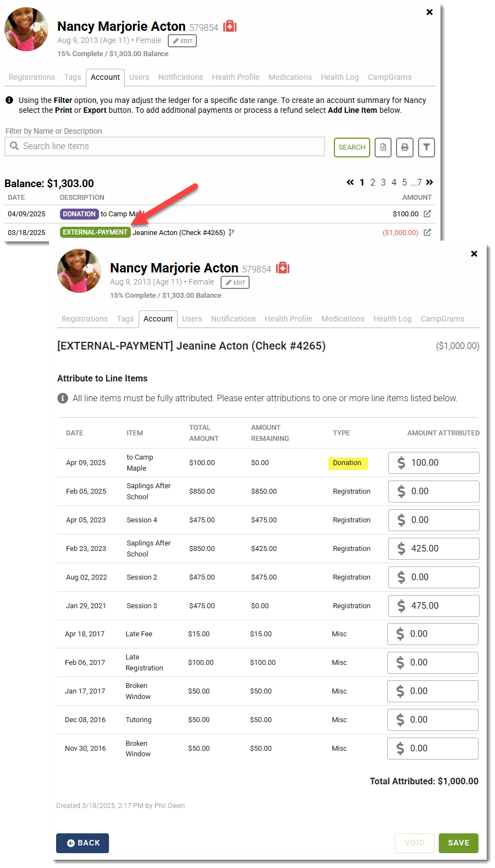
Task: Click the EXTERNAL-PAYMENT badge in ledger
Action: [x=95, y=232]
